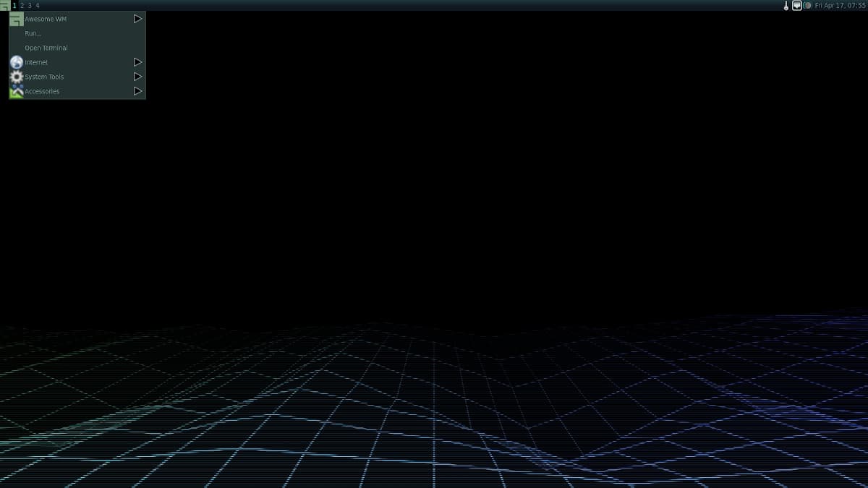Click the Awesome WM logo inside the menu
This screenshot has height=488, width=868.
click(16, 19)
